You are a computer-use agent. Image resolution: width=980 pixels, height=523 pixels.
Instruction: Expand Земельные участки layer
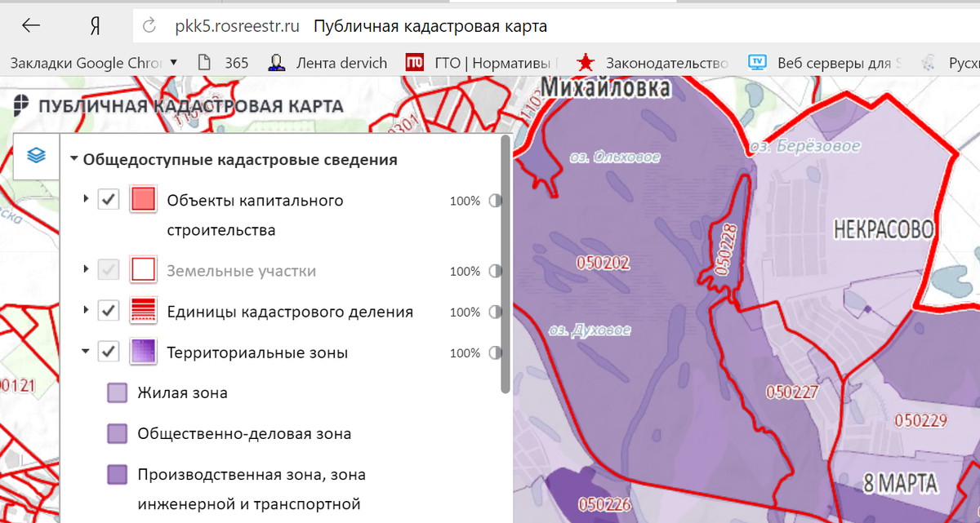[87, 268]
